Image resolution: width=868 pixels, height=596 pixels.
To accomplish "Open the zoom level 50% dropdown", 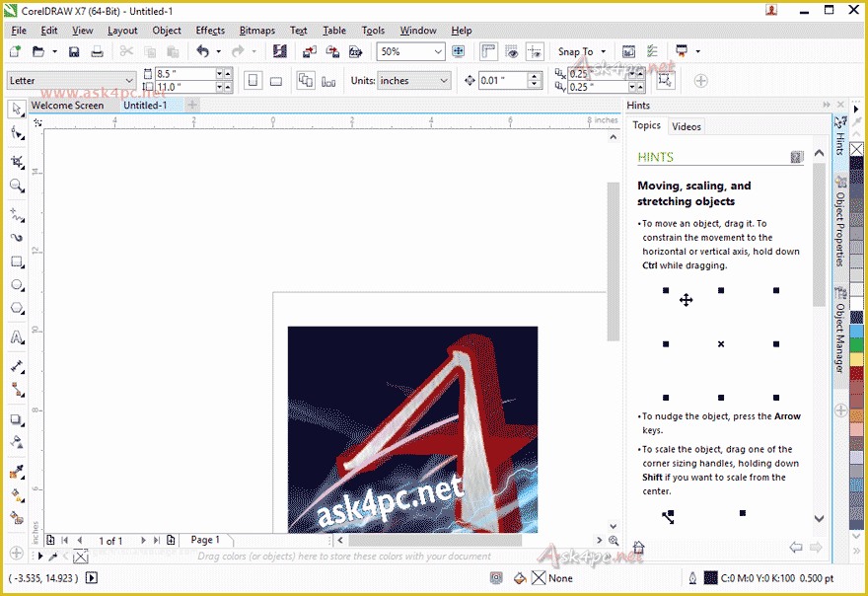I will (438, 51).
